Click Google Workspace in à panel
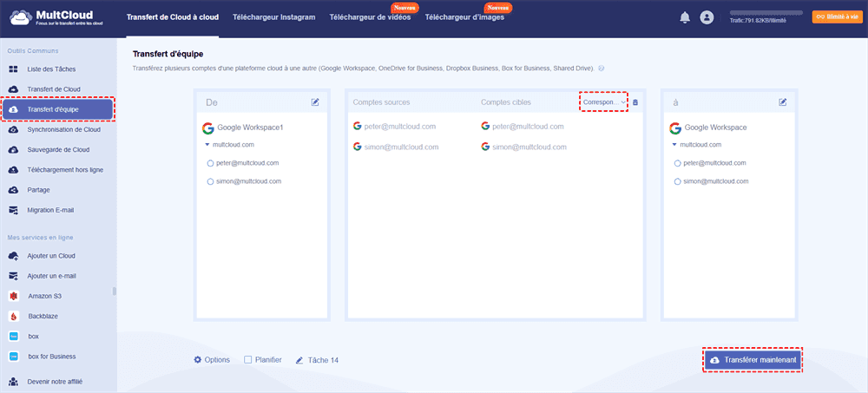Screen dimensions: 868x393 [x=715, y=128]
